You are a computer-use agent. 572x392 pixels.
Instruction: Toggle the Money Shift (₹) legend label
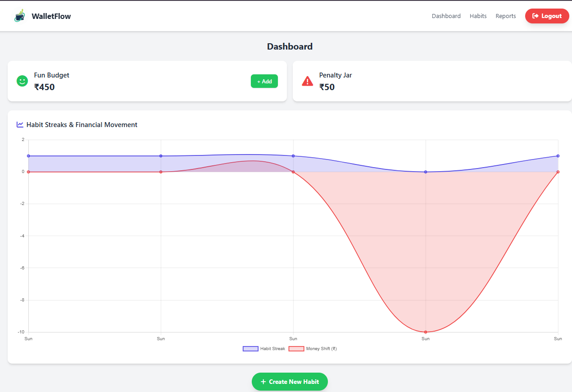coord(322,349)
